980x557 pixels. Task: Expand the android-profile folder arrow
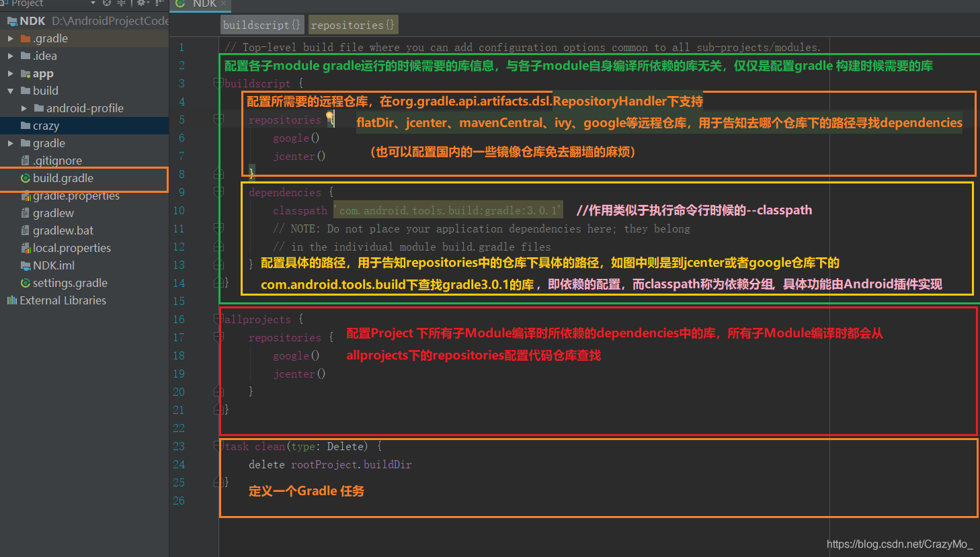(24, 108)
